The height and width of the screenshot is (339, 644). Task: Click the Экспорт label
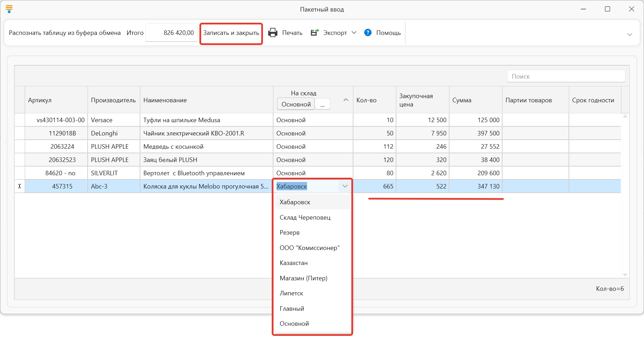[x=335, y=33]
